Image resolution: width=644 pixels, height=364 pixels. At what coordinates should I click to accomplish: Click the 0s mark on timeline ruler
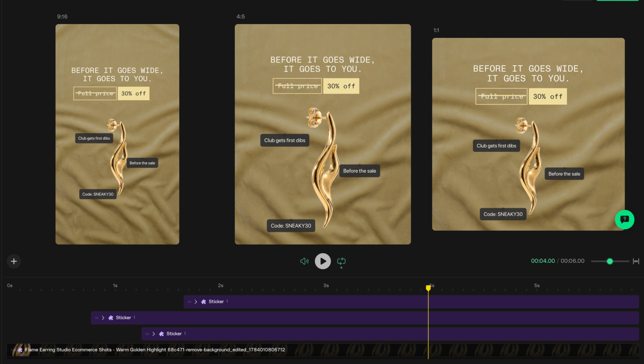click(10, 285)
